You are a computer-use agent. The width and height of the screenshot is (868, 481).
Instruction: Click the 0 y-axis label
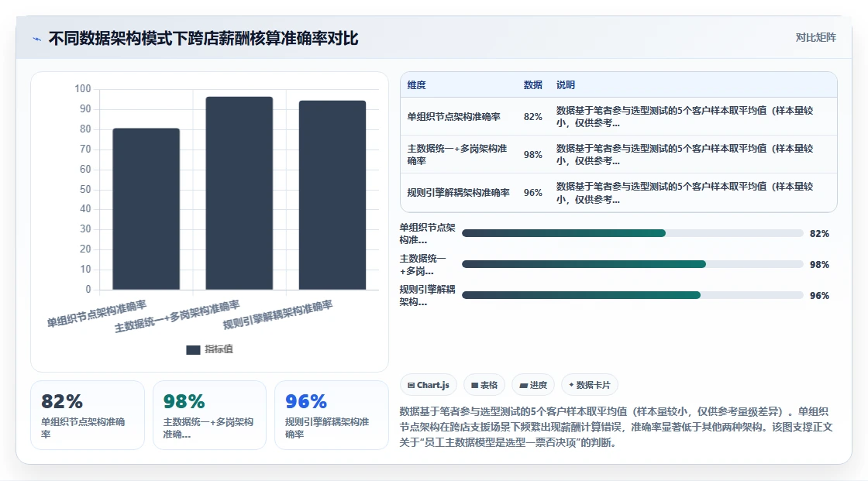[x=88, y=289]
